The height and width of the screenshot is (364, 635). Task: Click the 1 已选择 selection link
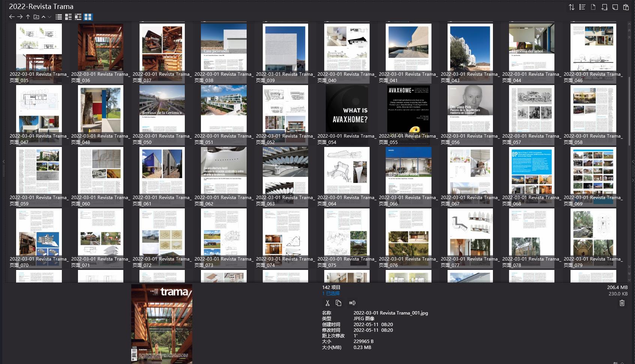(330, 294)
